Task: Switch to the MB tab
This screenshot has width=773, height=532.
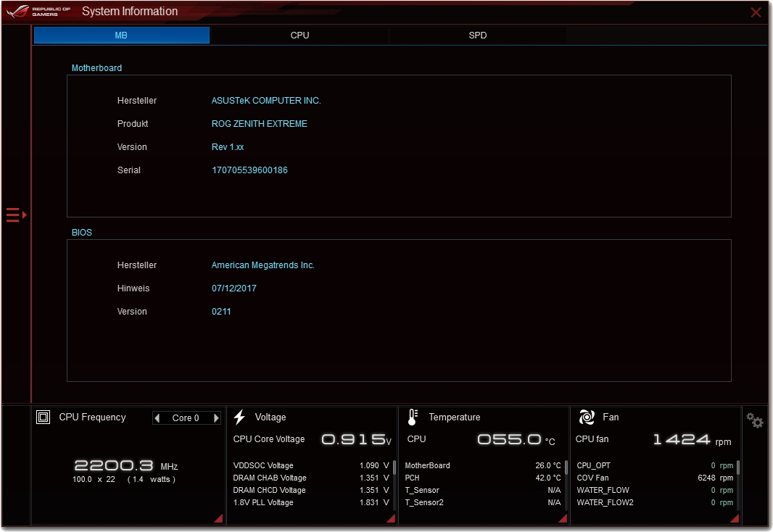Action: point(122,36)
